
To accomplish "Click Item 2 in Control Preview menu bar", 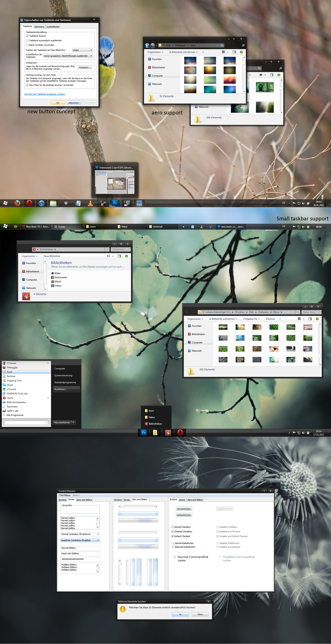I will pos(76,495).
